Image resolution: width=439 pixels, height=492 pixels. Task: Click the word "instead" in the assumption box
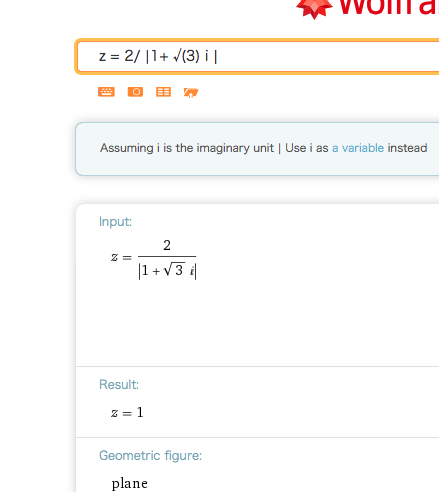click(x=407, y=148)
